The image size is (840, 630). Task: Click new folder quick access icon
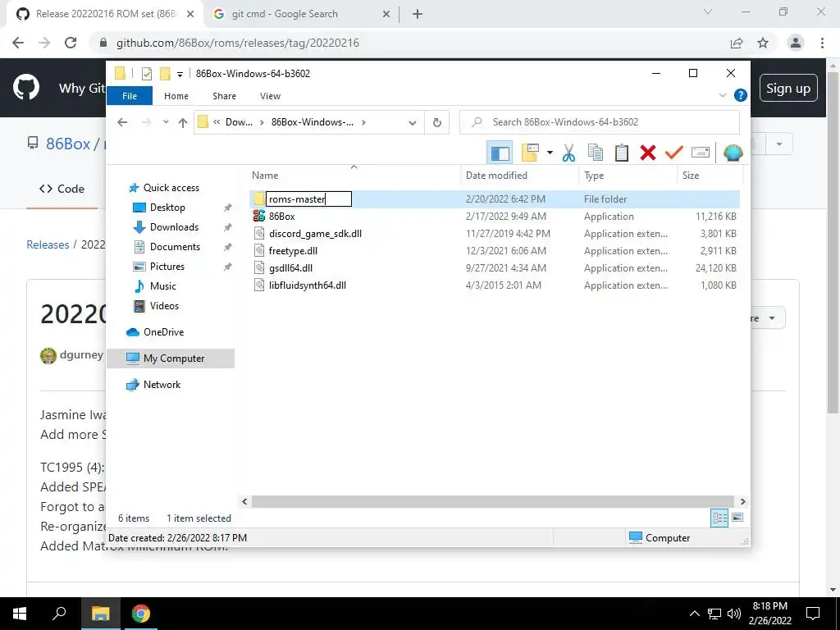click(165, 73)
